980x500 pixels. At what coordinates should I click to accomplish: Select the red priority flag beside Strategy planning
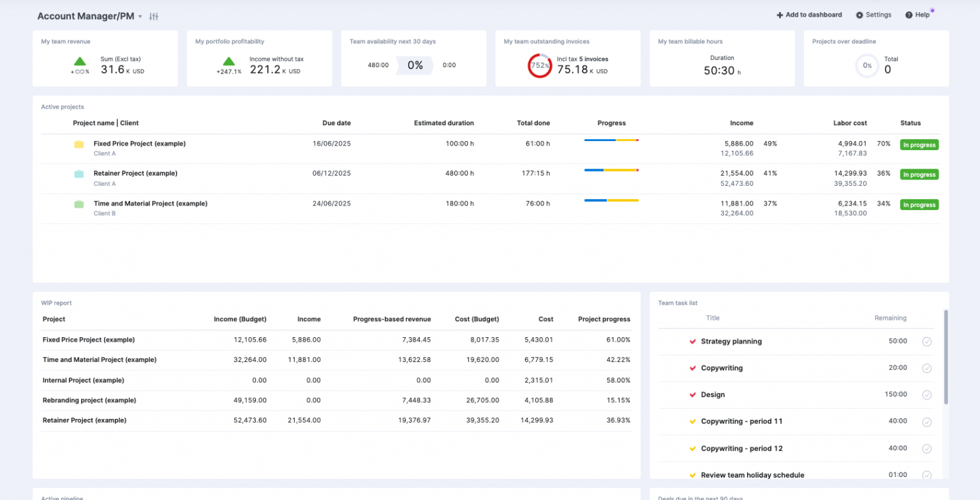[692, 341]
